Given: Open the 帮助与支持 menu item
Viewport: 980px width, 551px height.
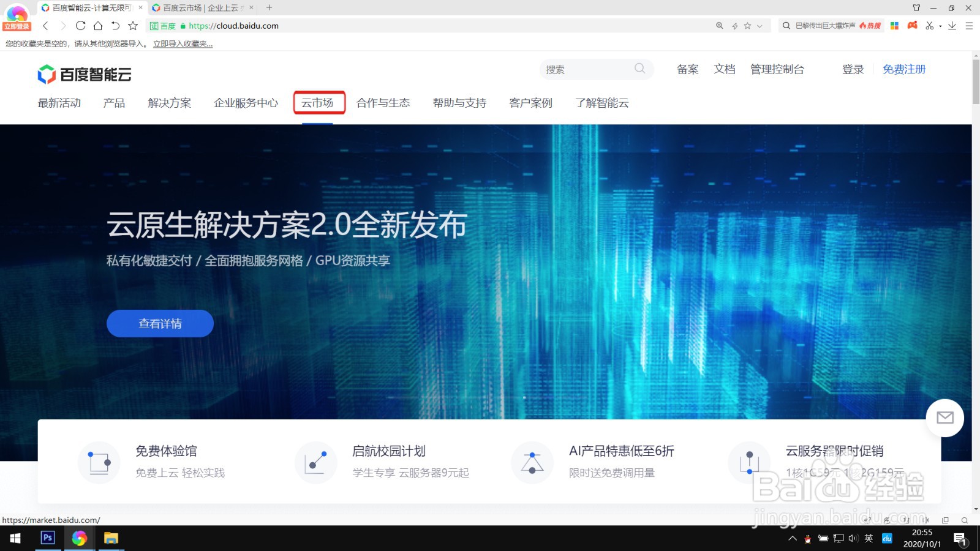Looking at the screenshot, I should pos(459,103).
